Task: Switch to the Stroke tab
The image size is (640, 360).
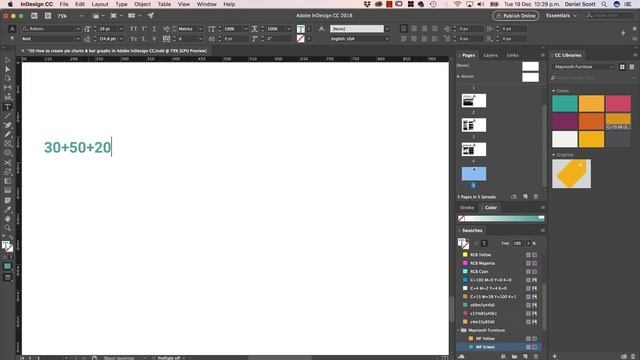Action: [x=467, y=208]
